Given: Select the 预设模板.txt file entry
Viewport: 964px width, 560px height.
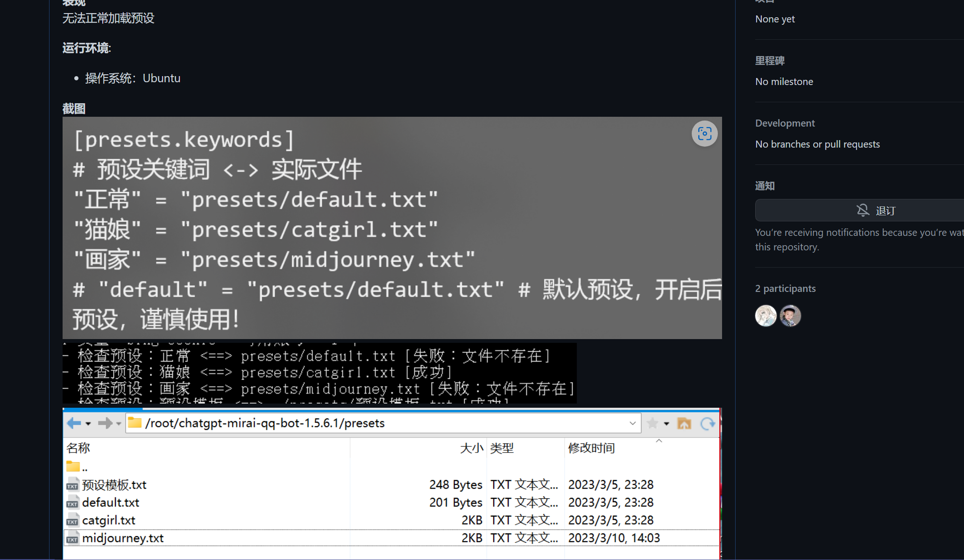Looking at the screenshot, I should coord(114,484).
